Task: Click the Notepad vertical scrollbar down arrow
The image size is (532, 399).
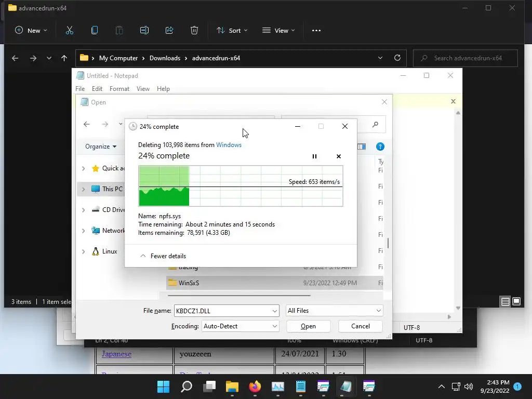Action: coord(458,308)
